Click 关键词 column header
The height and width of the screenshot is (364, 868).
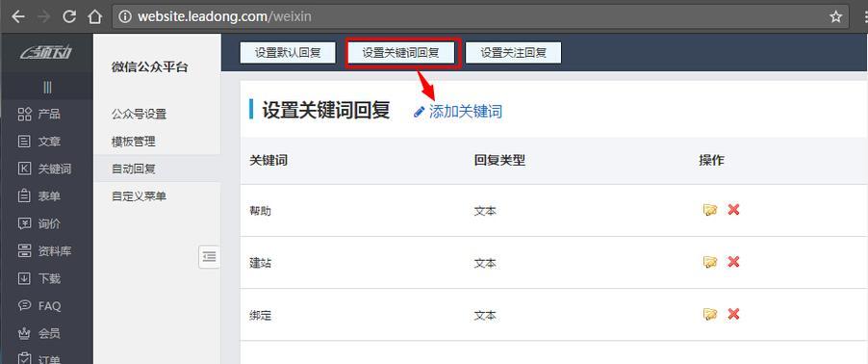point(268,161)
